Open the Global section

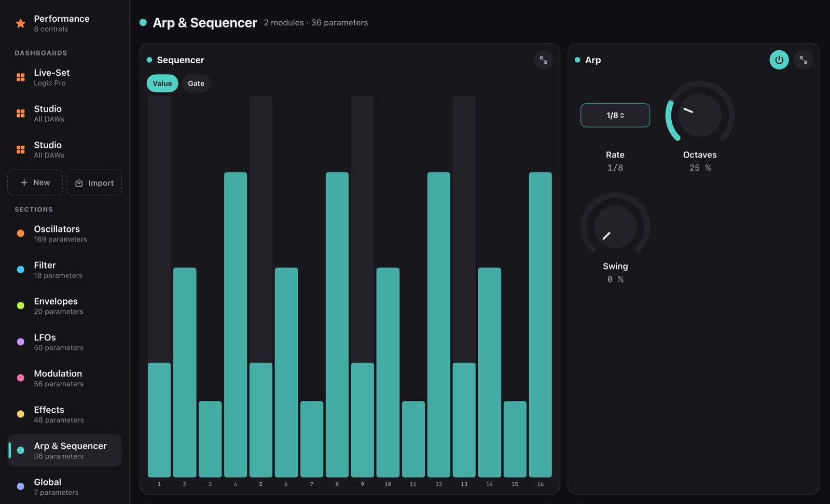click(65, 486)
